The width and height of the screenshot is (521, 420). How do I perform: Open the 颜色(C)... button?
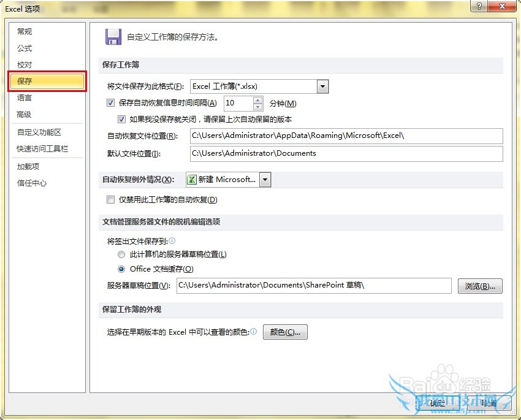point(285,332)
